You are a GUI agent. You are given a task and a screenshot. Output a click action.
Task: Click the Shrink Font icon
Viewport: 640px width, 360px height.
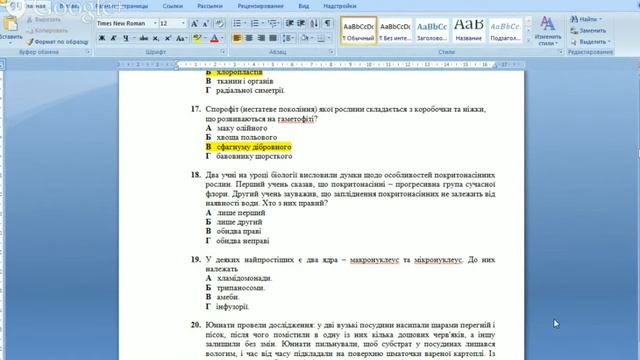point(206,24)
